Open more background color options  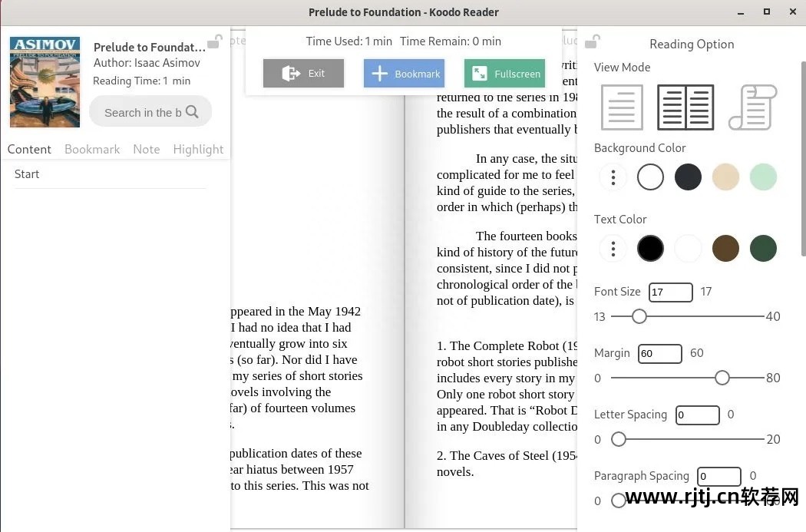(x=613, y=177)
